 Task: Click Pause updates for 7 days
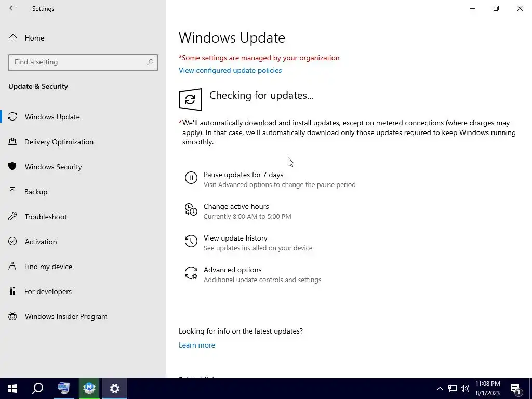243,175
